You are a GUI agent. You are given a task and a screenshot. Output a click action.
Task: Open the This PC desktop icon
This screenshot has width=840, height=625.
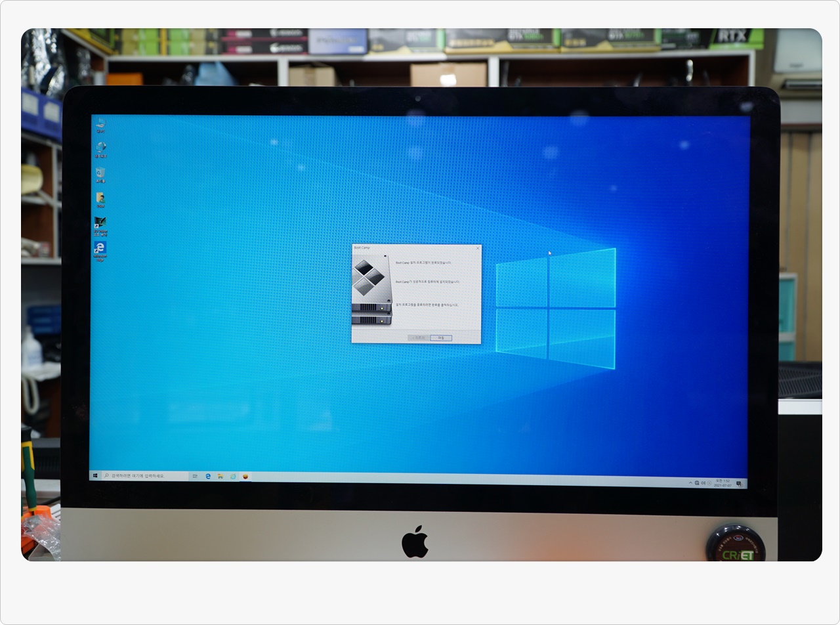[x=100, y=125]
